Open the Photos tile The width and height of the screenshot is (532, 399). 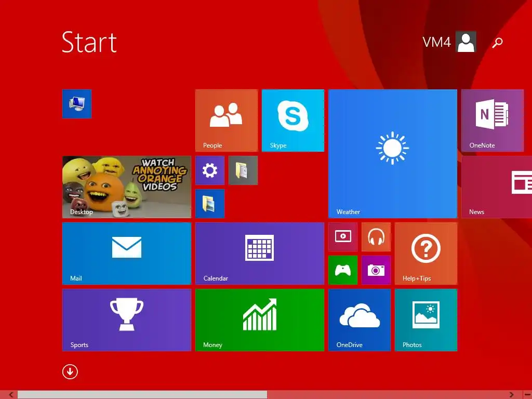pyautogui.click(x=426, y=320)
